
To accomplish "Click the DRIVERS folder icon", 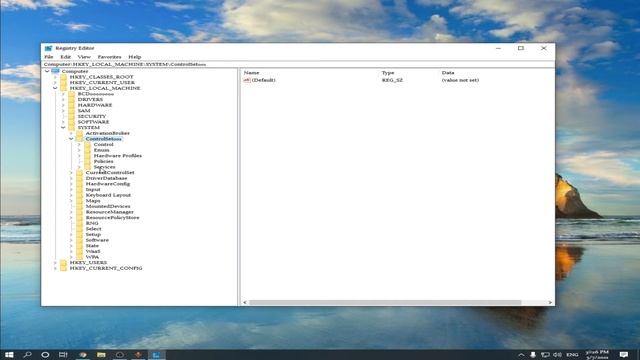I will 71,99.
